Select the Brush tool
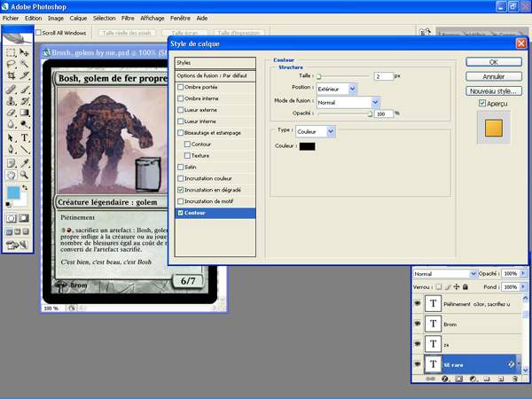The width and height of the screenshot is (532, 399). point(24,90)
